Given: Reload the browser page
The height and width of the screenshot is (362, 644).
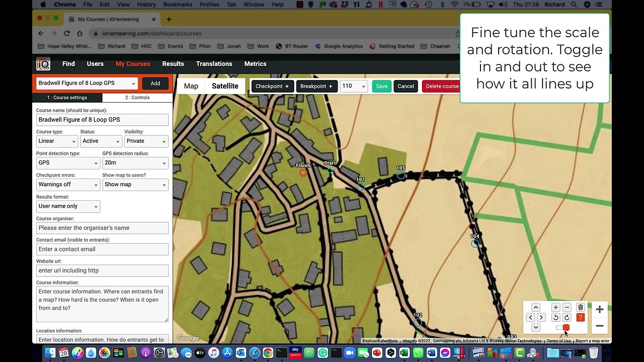Looking at the screenshot, I should [x=66, y=33].
